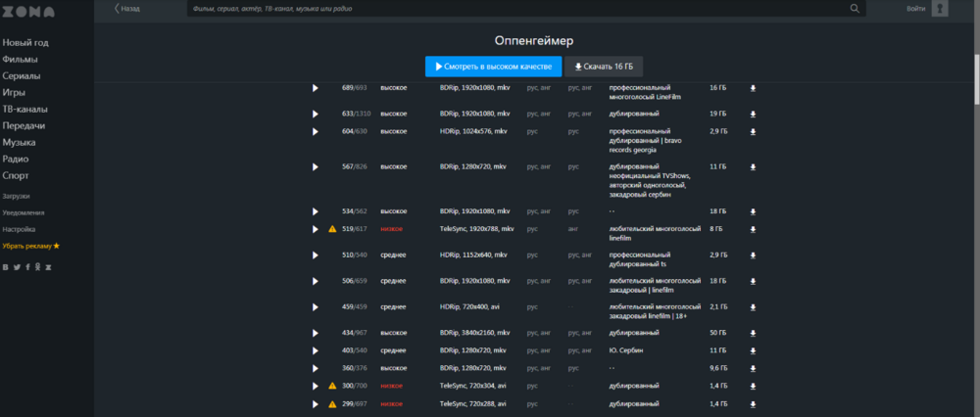Open the ТВ-каналы section
Screen dimensions: 980x417
[x=25, y=110]
